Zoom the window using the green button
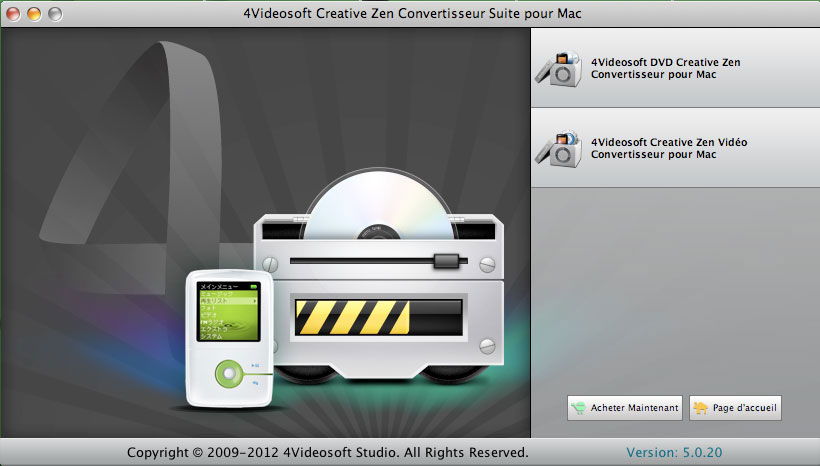 54,14
